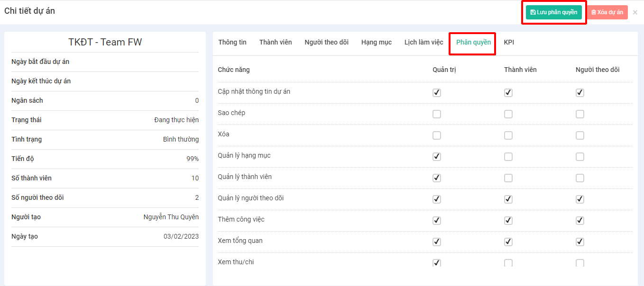Check Quản lý hạng mục for Thành viên
The image size is (644, 286).
508,157
